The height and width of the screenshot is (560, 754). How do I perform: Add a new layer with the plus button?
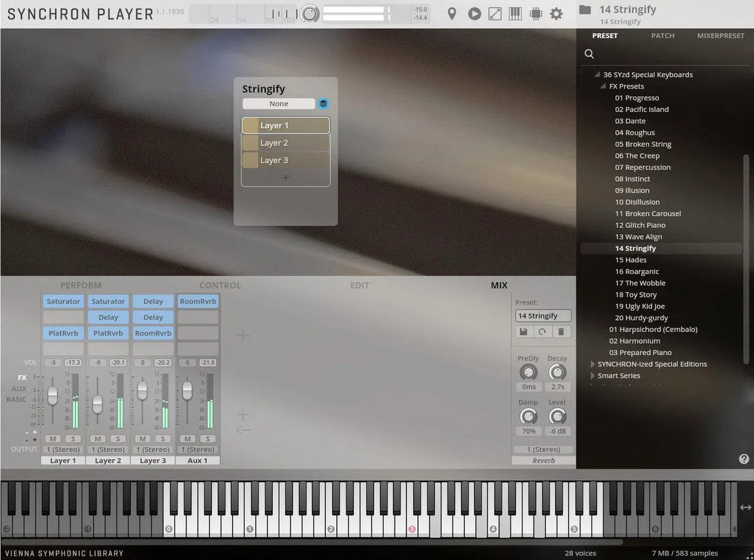tap(285, 177)
